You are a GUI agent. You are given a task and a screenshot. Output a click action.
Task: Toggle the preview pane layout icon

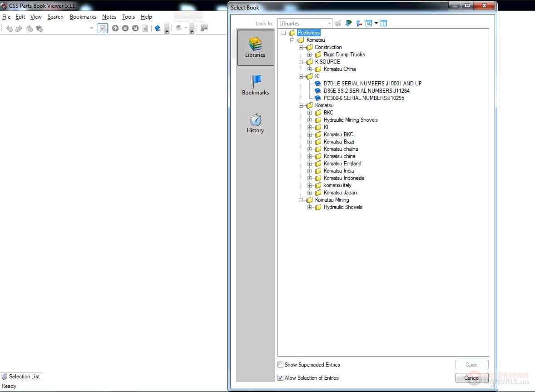384,23
